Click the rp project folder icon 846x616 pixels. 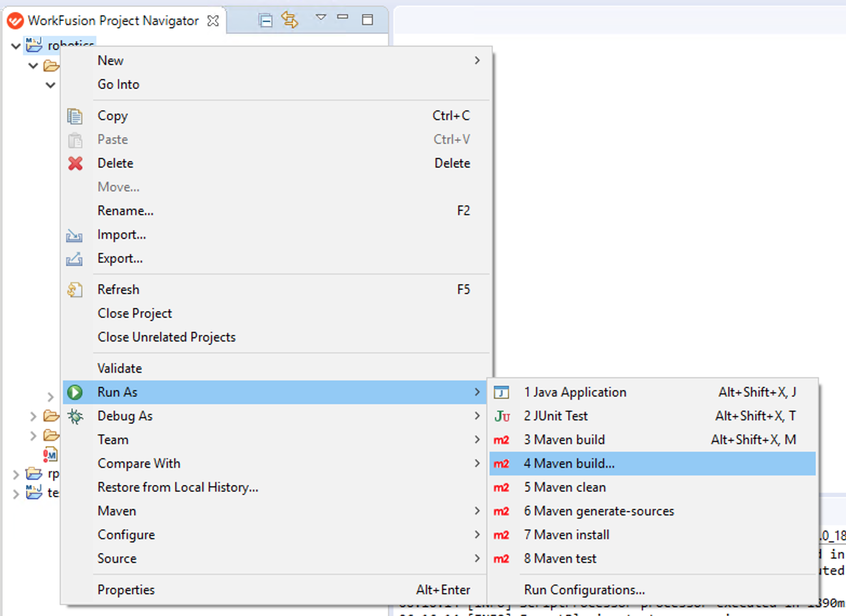[x=34, y=474]
